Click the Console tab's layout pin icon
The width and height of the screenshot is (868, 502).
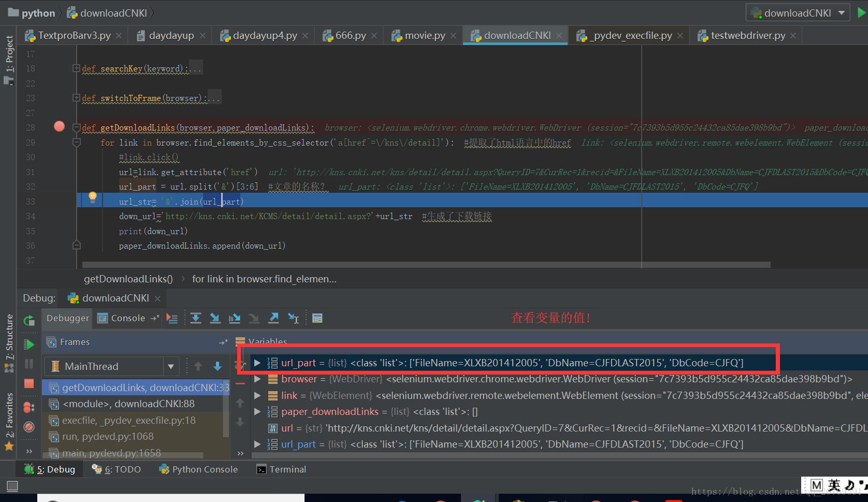(154, 318)
